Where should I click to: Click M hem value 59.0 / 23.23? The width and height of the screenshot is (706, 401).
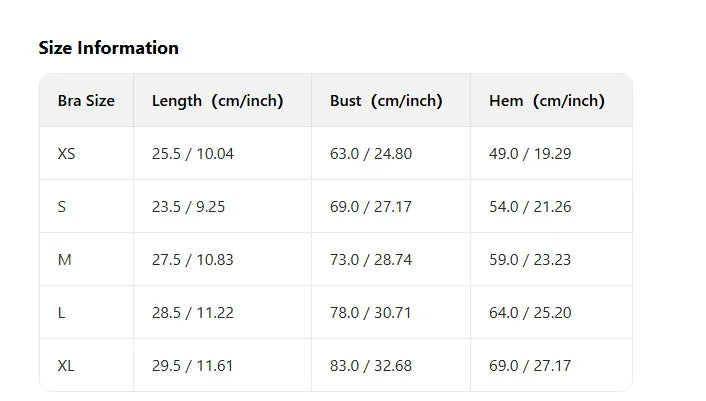point(530,260)
